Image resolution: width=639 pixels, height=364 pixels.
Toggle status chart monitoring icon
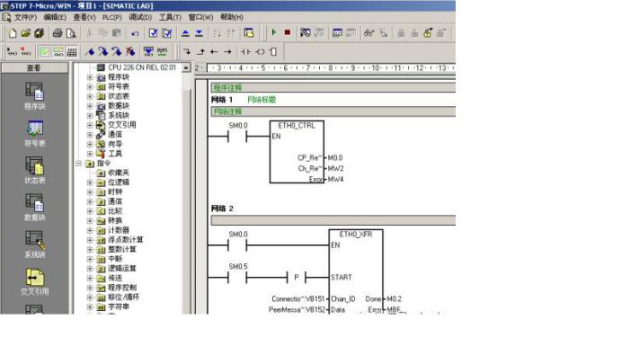pyautogui.click(x=337, y=33)
